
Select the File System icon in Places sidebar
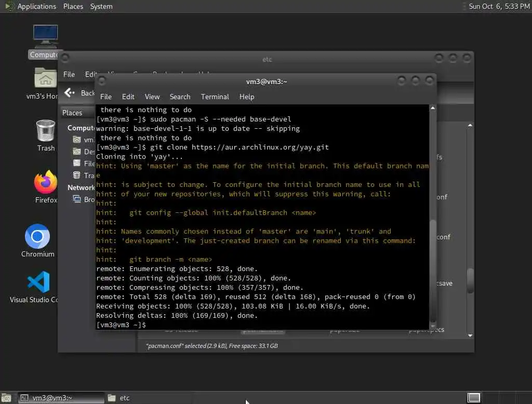77,163
